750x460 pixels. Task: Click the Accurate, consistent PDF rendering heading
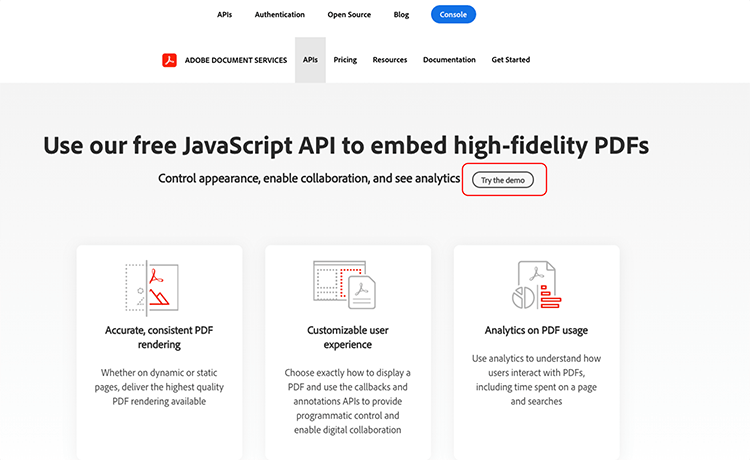pyautogui.click(x=159, y=338)
